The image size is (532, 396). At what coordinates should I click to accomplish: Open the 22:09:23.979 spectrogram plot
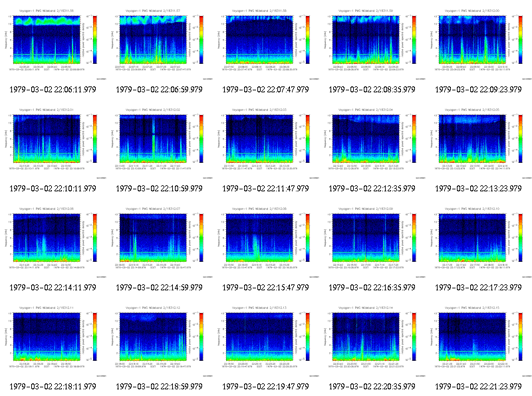coord(479,44)
